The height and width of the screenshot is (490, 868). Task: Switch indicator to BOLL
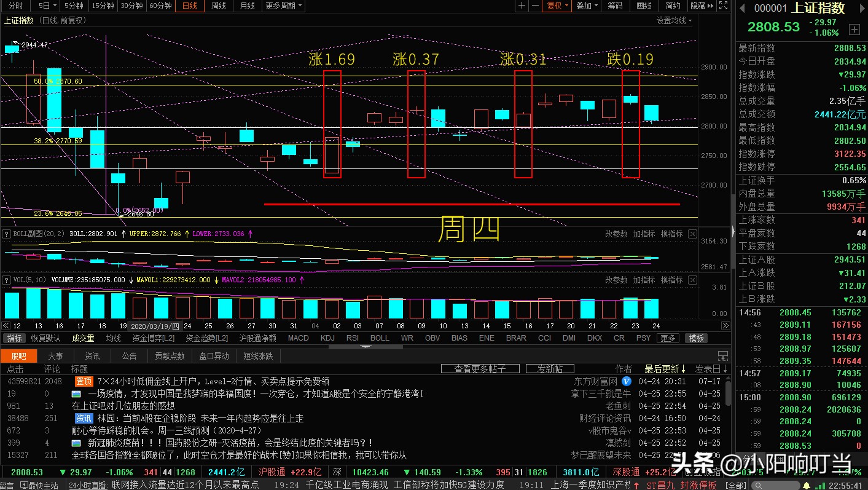(379, 338)
